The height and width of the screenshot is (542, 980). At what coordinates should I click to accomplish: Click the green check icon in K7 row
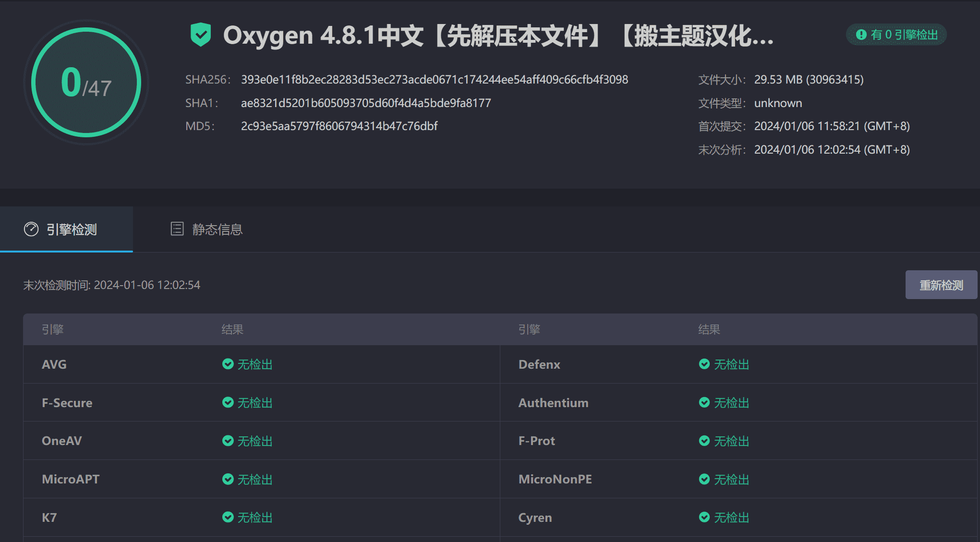(x=228, y=517)
